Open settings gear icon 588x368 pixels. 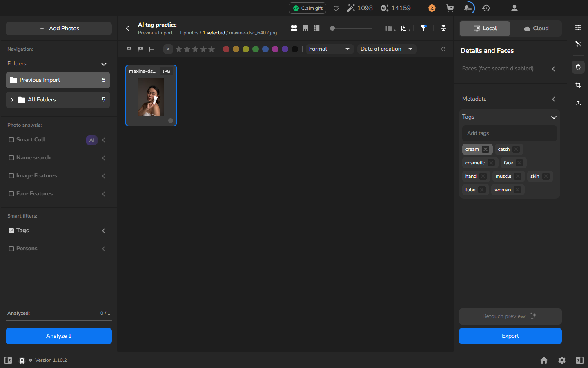pyautogui.click(x=562, y=360)
